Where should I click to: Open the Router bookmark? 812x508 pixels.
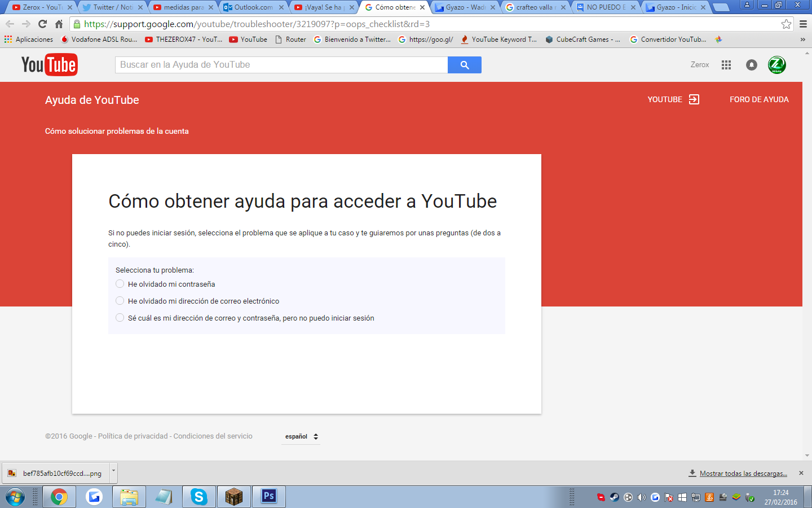290,40
